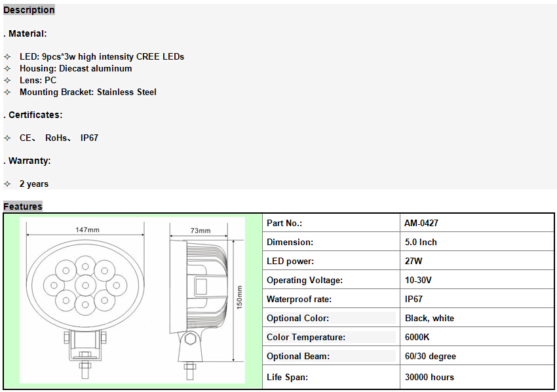This screenshot has width=557, height=392.
Task: Click the bullet diamond beside LED line
Action: (x=7, y=57)
